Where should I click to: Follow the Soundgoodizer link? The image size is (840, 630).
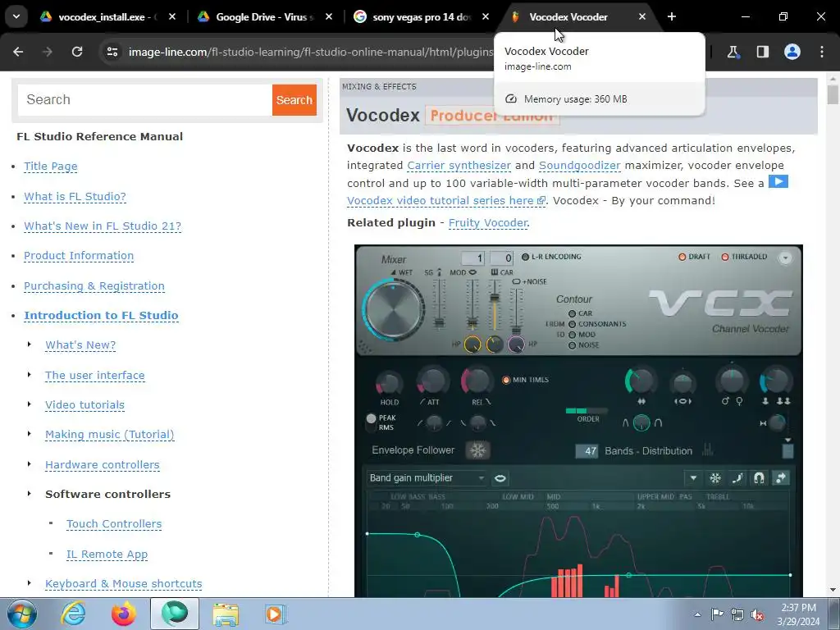[580, 165]
